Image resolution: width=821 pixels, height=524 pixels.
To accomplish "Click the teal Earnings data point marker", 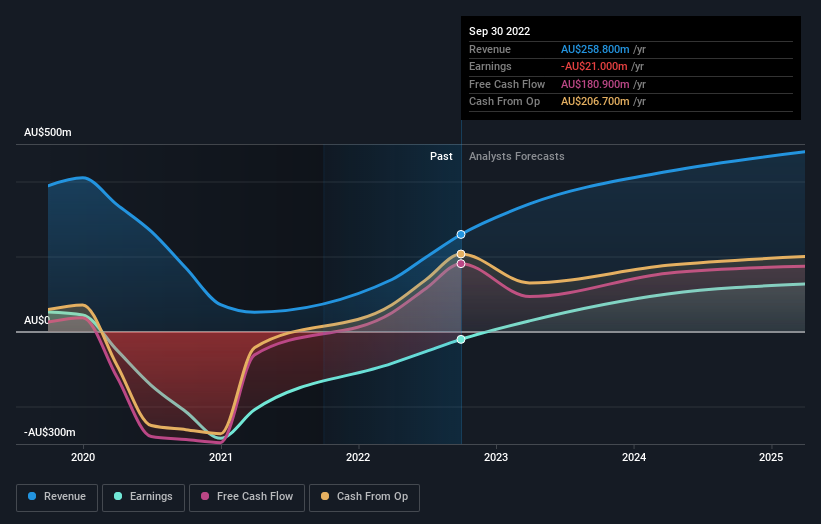I will tap(461, 340).
